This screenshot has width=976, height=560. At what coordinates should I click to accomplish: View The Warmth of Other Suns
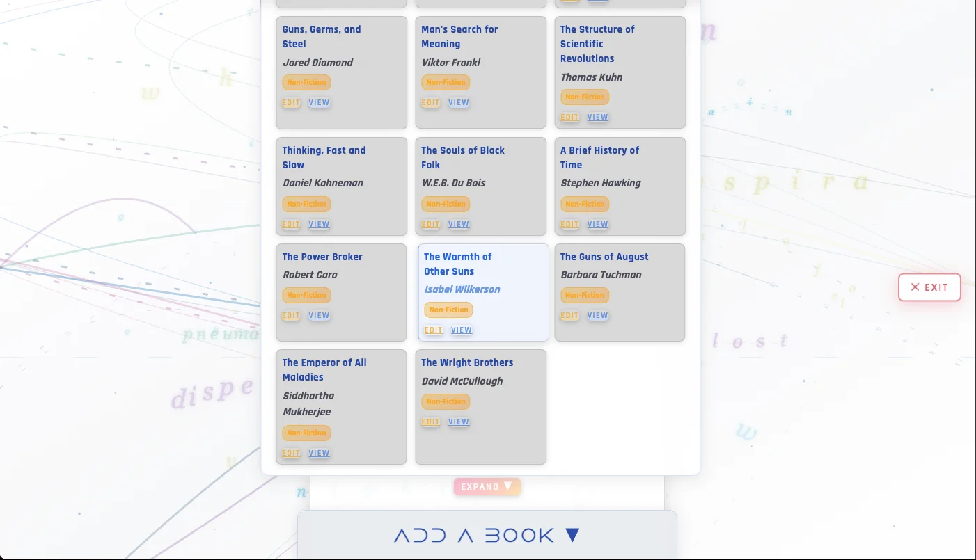(x=461, y=330)
